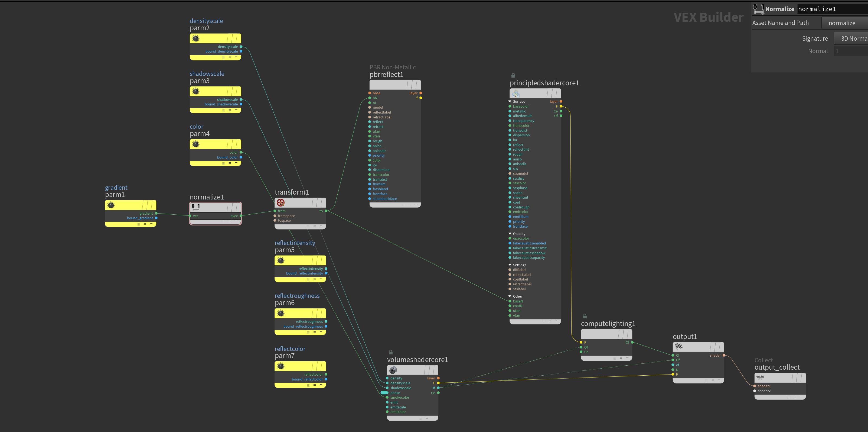Select the computelighting1 node label

pyautogui.click(x=608, y=323)
